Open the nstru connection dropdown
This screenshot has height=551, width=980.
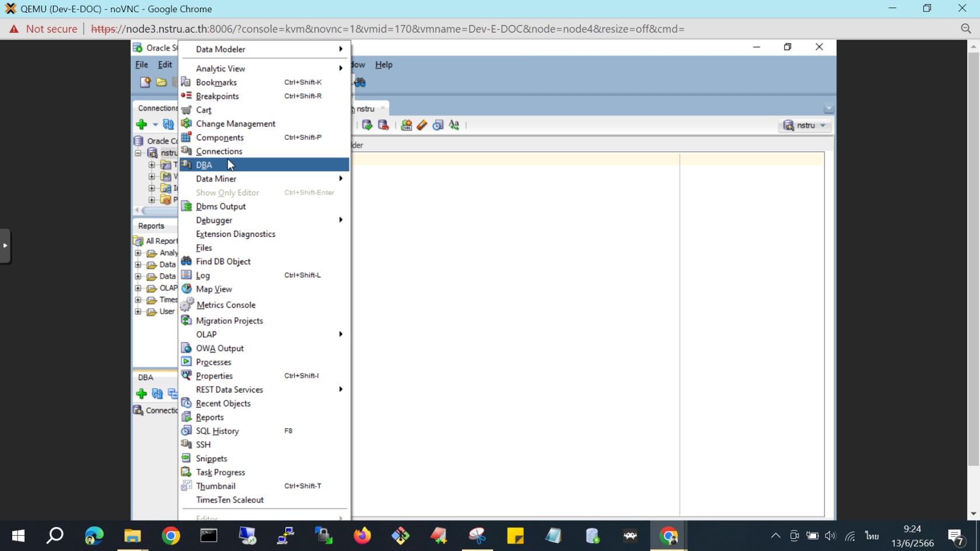(805, 125)
